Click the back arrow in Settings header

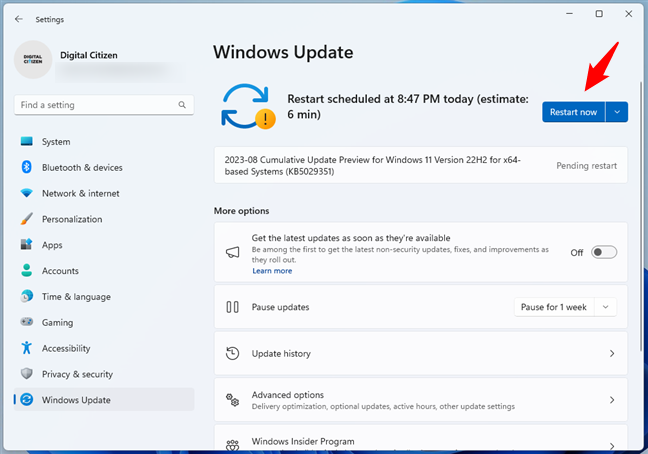19,19
